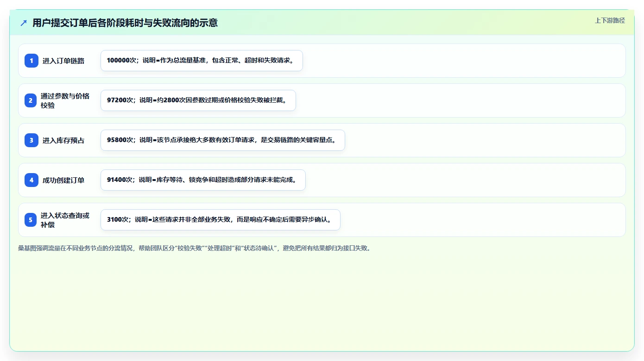This screenshot has height=361, width=644.
Task: Click the 成功创建订单 stage label
Action: [x=63, y=180]
